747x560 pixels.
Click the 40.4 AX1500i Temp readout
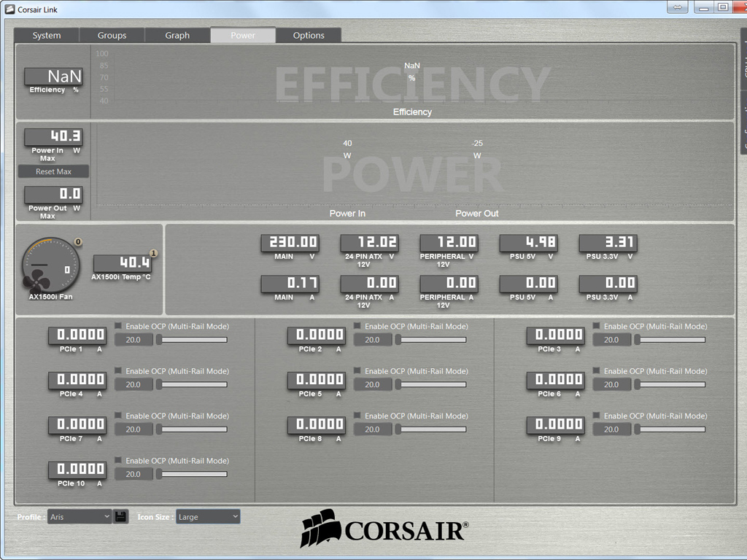123,262
